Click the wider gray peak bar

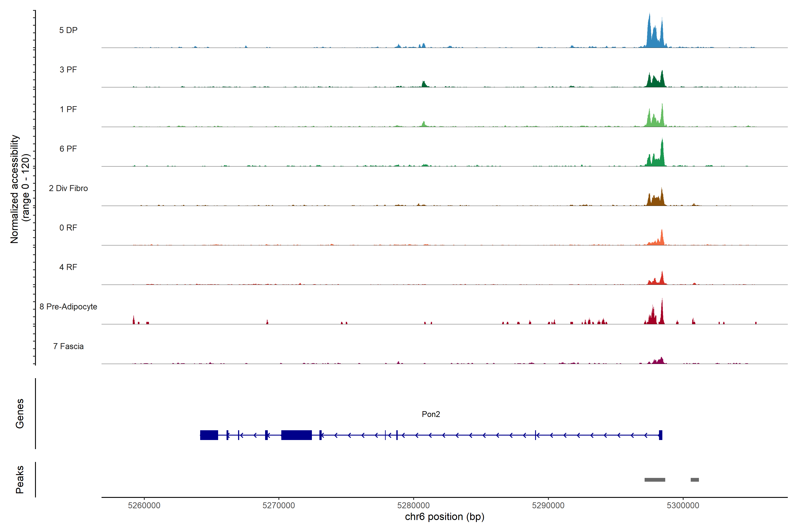[x=655, y=480]
